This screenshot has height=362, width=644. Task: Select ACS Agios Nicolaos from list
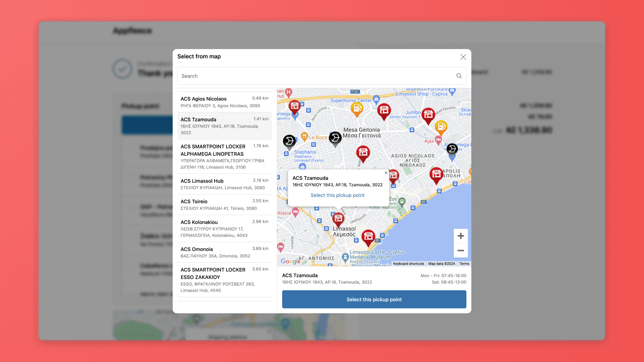pos(225,102)
